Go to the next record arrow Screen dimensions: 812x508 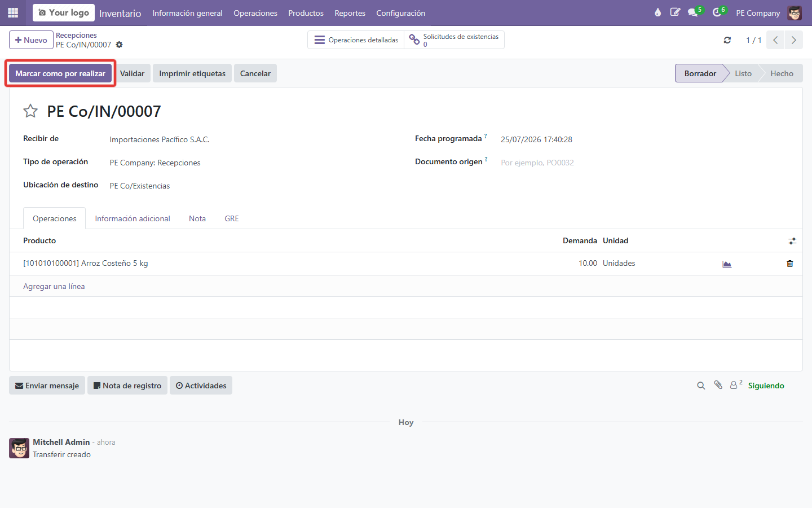793,40
